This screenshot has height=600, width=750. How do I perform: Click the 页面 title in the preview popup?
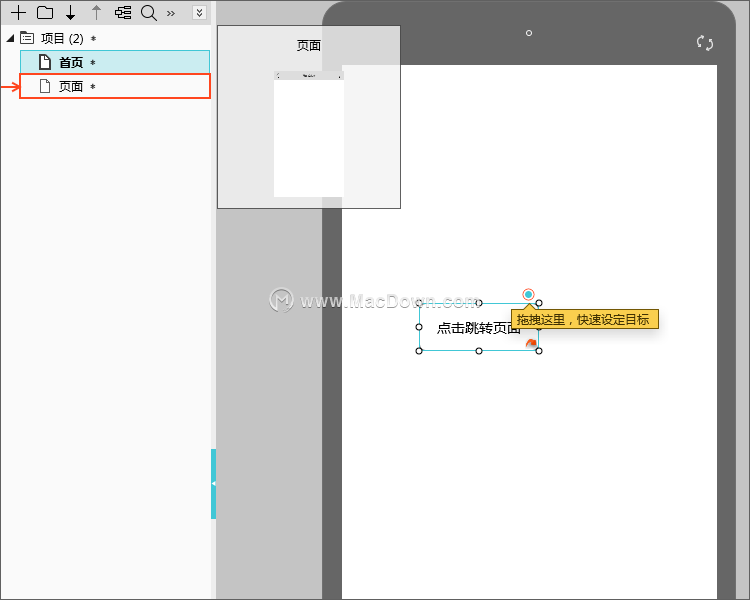tap(309, 46)
